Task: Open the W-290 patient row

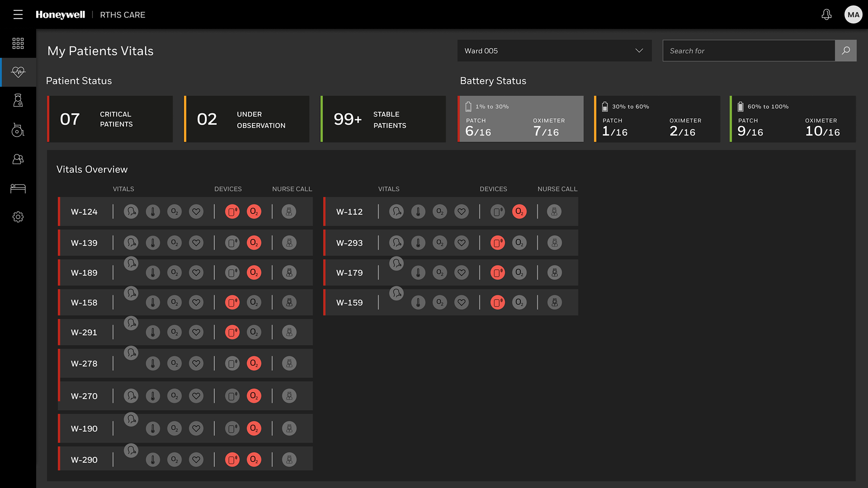Action: pos(85,460)
